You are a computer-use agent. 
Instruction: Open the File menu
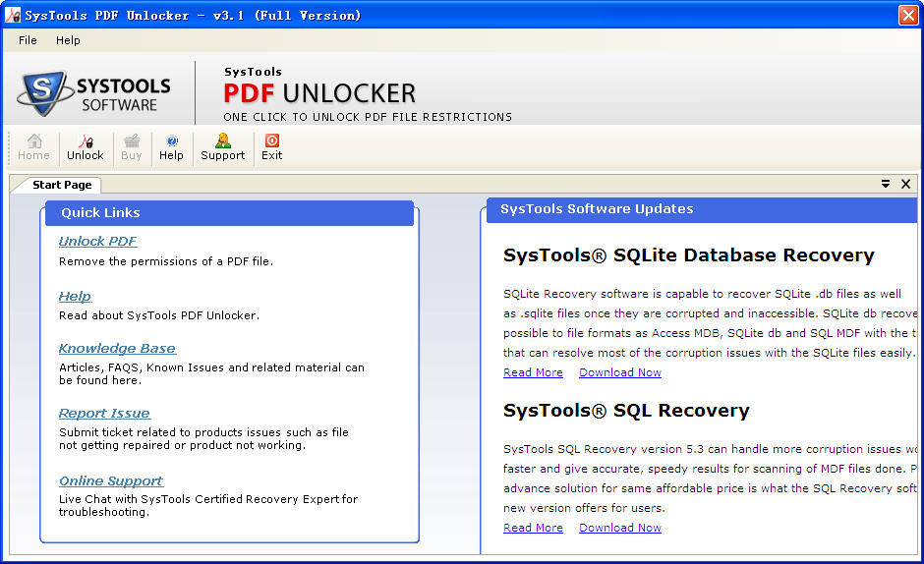(x=28, y=40)
